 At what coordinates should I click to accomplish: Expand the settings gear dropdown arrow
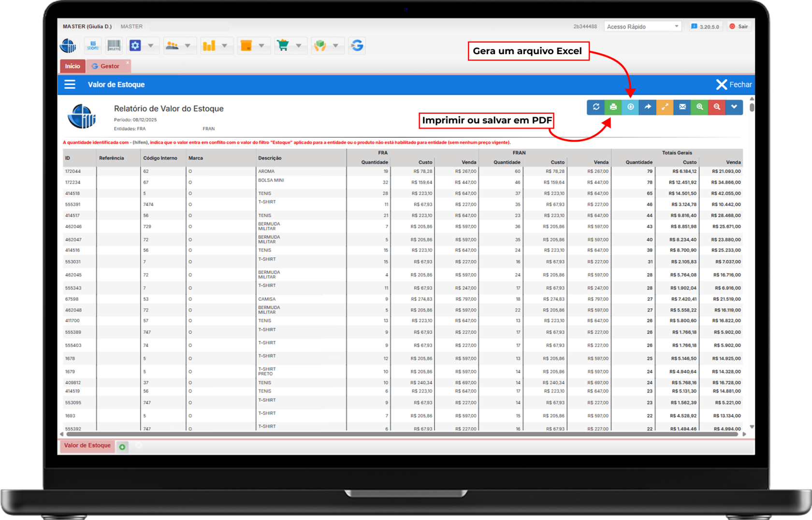tap(151, 45)
